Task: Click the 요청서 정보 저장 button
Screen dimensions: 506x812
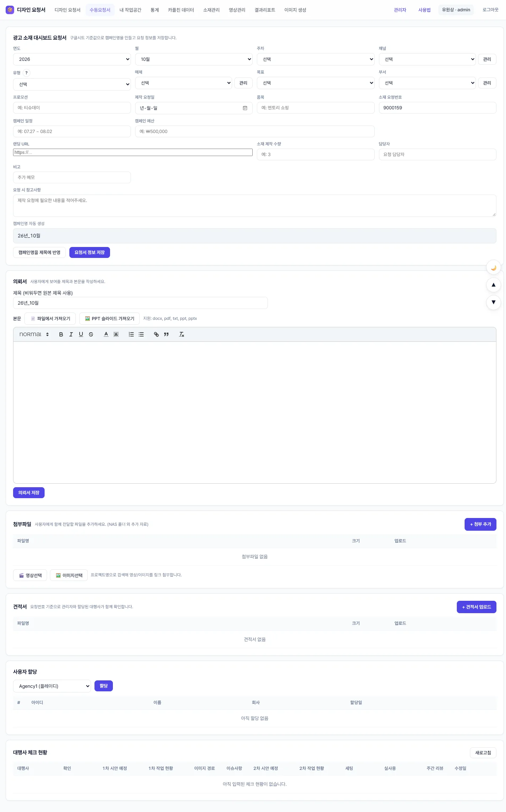Action: point(90,253)
